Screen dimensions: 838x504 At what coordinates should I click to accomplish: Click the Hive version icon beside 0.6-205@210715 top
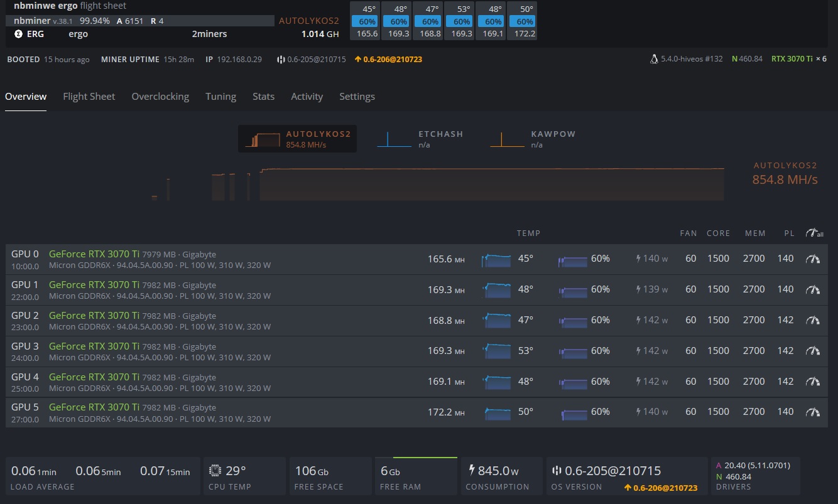[x=281, y=60]
